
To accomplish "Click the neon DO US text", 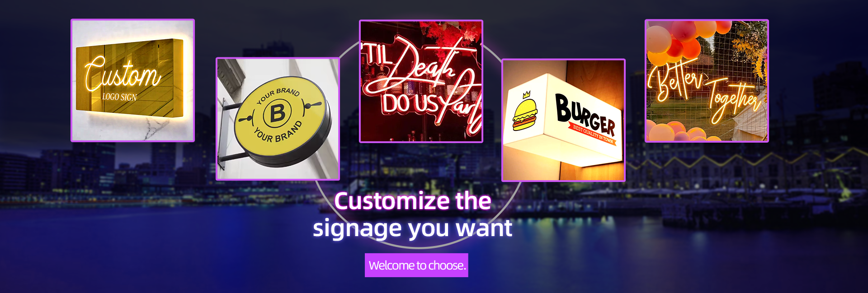I will (410, 103).
